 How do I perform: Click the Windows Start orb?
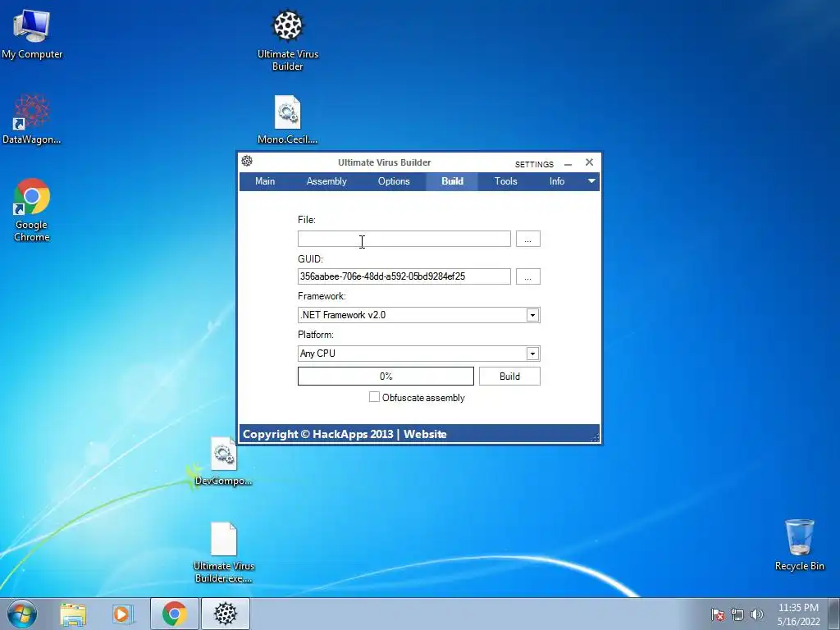pos(22,614)
